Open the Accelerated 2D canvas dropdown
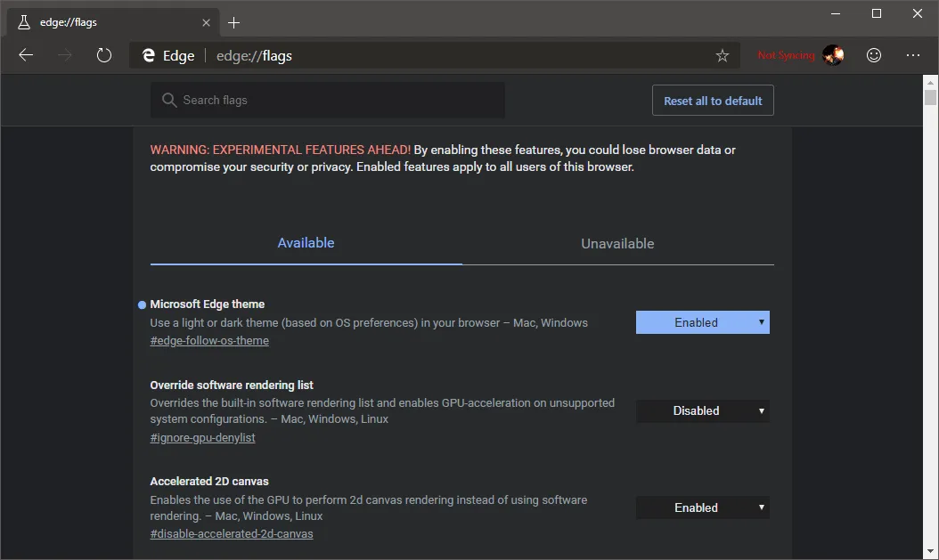The height and width of the screenshot is (560, 939). point(702,507)
